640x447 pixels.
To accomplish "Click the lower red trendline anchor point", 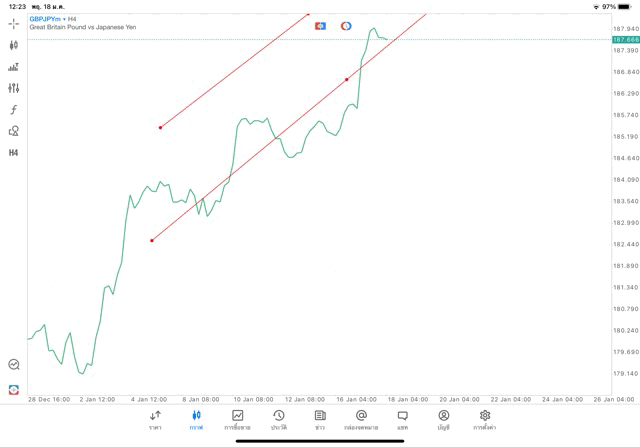I will [152, 240].
